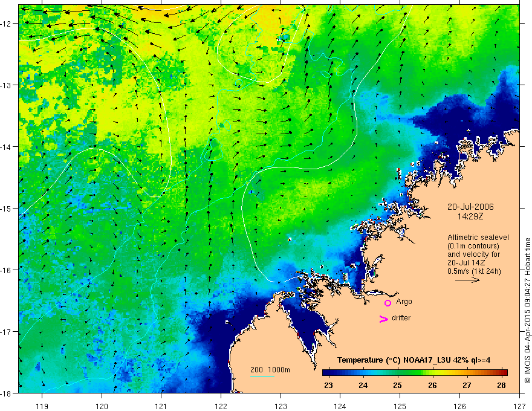
Task: Click the 'and velocity for' caption line
Action: (x=473, y=254)
